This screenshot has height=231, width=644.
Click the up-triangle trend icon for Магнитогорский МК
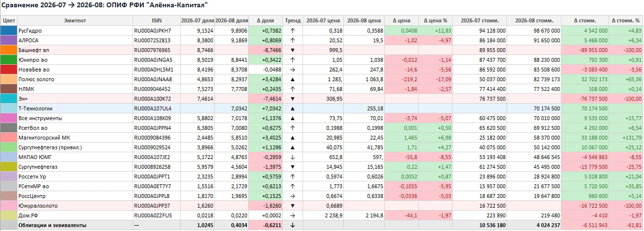point(292,137)
